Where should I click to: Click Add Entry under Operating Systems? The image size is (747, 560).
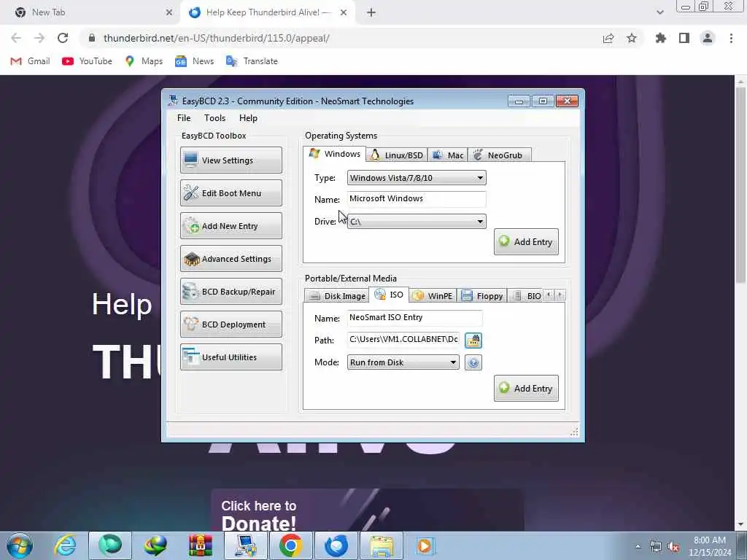pyautogui.click(x=526, y=241)
